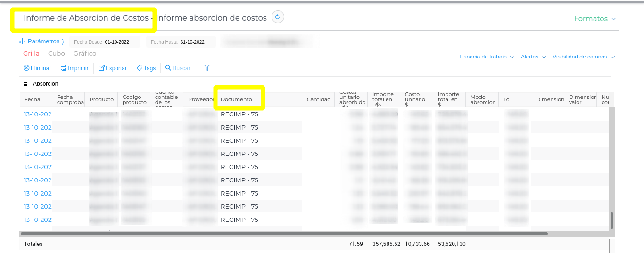Click the vertical scrollbar thumb of the grid
The width and height of the screenshot is (644, 253).
pyautogui.click(x=612, y=220)
